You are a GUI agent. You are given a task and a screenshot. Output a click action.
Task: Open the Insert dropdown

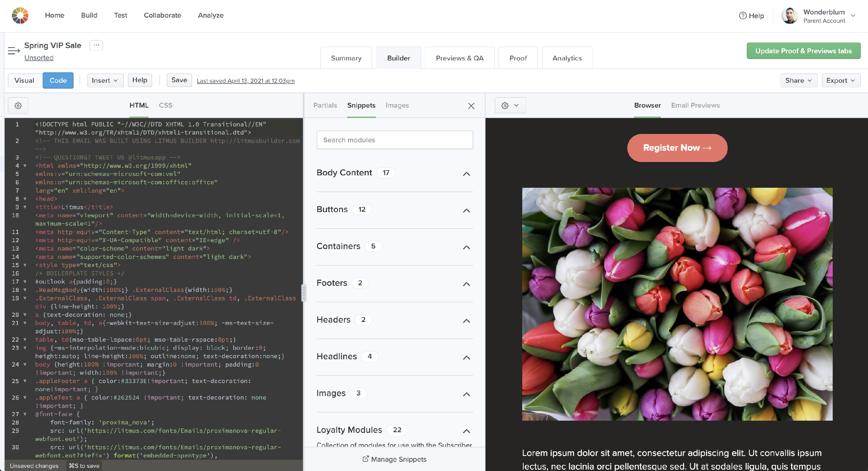(105, 80)
